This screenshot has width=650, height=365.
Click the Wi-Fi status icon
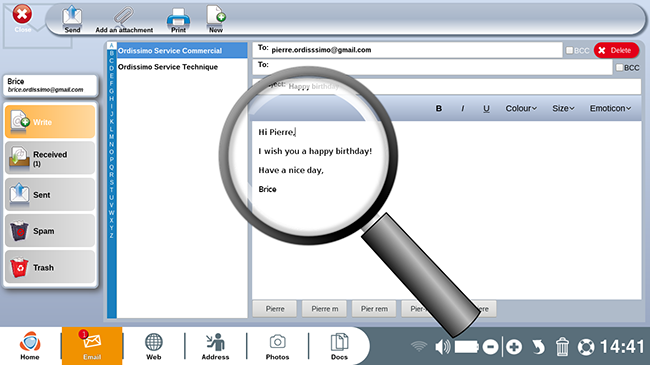pos(419,346)
